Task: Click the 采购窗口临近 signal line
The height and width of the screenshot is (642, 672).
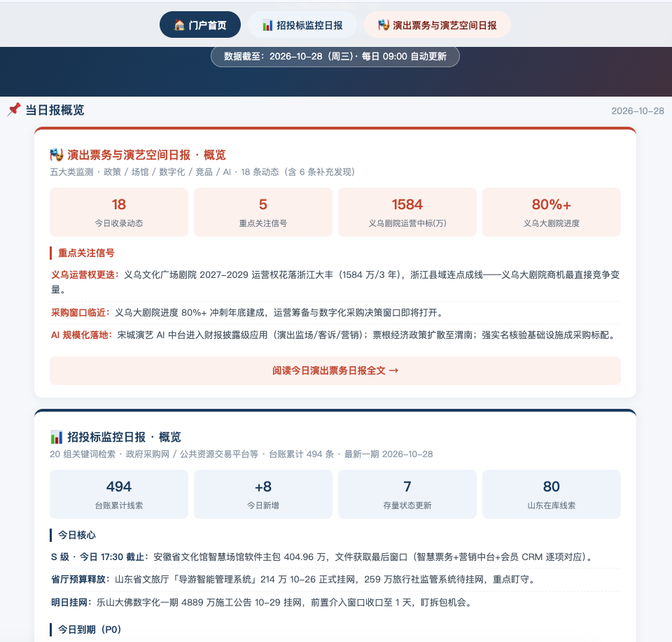Action: [x=335, y=312]
